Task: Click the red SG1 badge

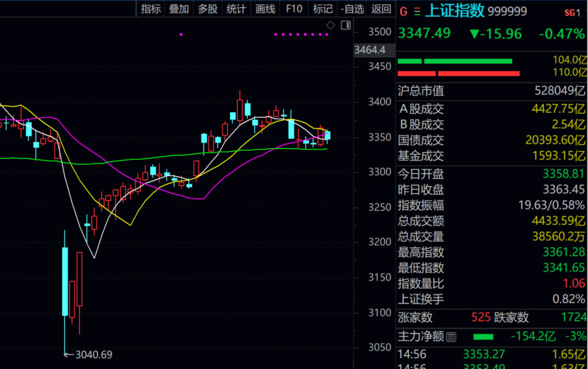Action: [572, 13]
